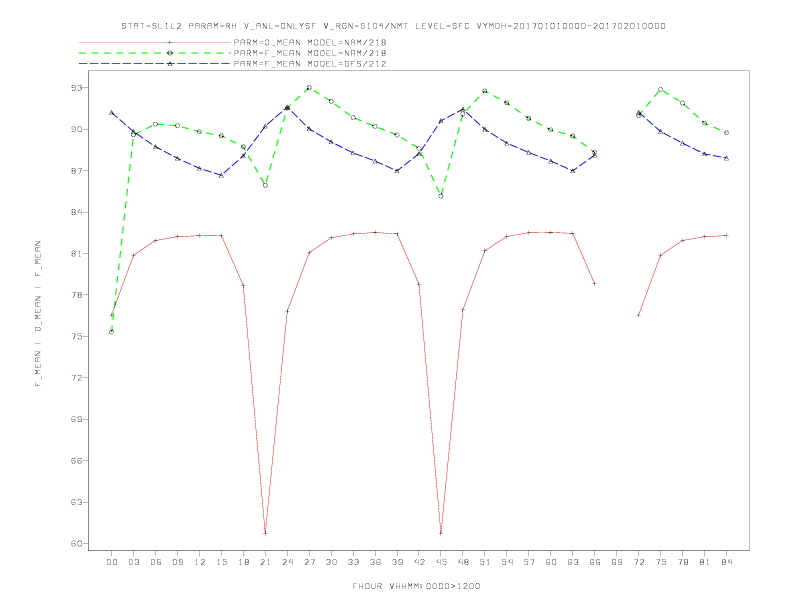Image resolution: width=792 pixels, height=612 pixels.
Task: Click the x-axis forecast hour label 84
Action: click(727, 562)
